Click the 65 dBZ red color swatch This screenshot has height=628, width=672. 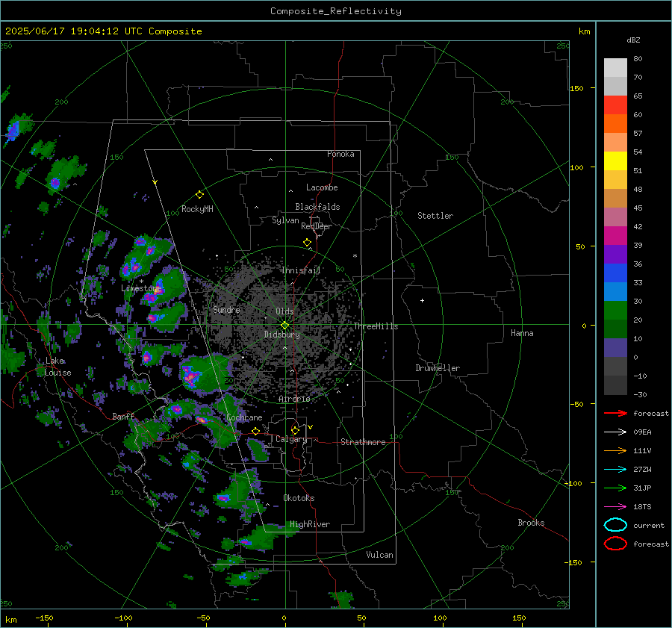point(615,105)
